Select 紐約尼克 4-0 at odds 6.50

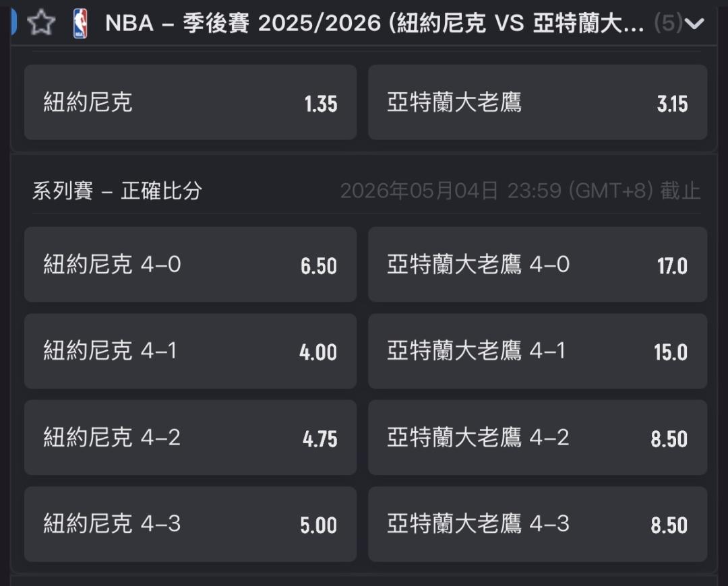(190, 265)
